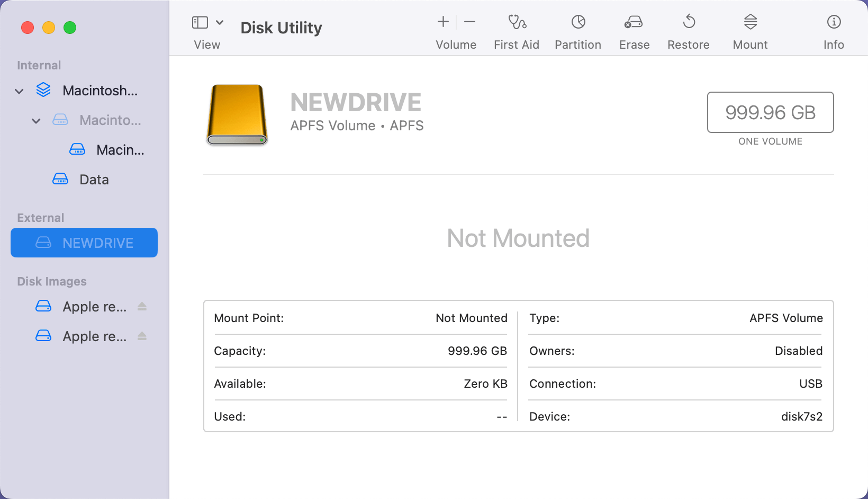The height and width of the screenshot is (499, 868).
Task: Eject the second Apple read-only disk image
Action: [x=142, y=336]
